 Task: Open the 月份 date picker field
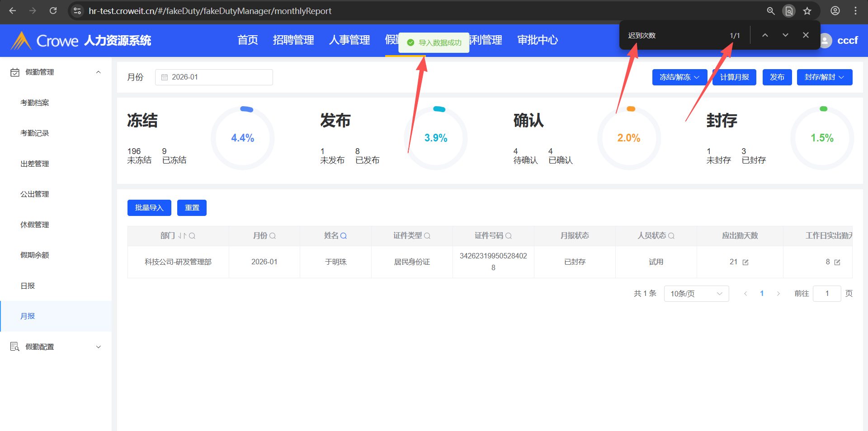click(214, 77)
